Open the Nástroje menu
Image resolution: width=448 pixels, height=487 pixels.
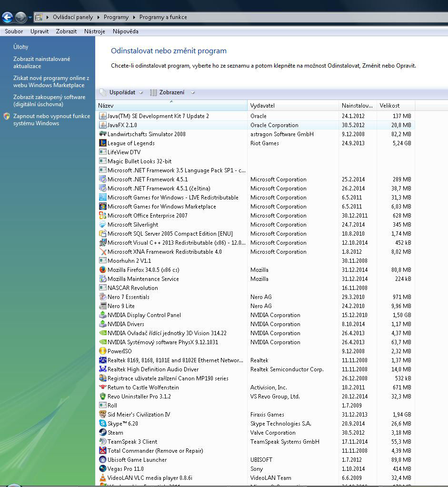tap(94, 31)
